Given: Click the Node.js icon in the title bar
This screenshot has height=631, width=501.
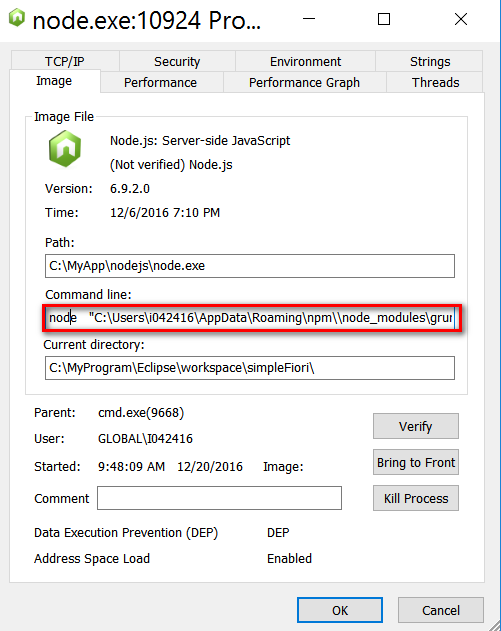Looking at the screenshot, I should [x=17, y=18].
